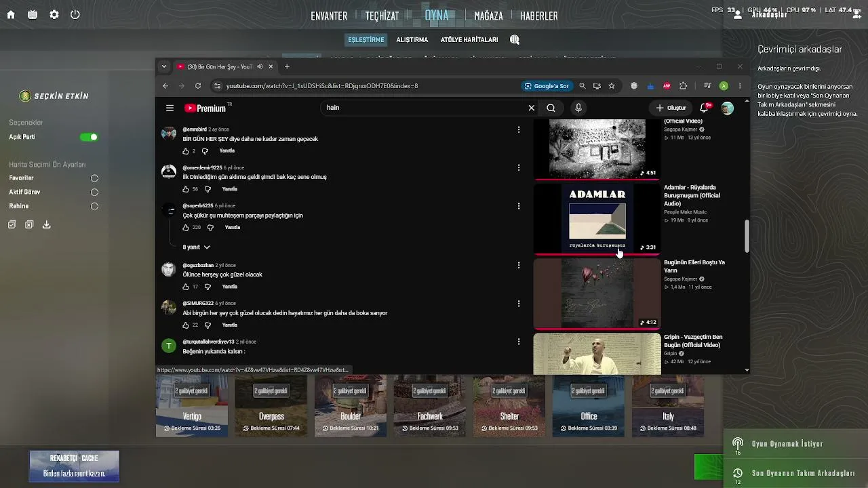Select the Rehine preset radio
868x488 pixels.
(x=94, y=206)
